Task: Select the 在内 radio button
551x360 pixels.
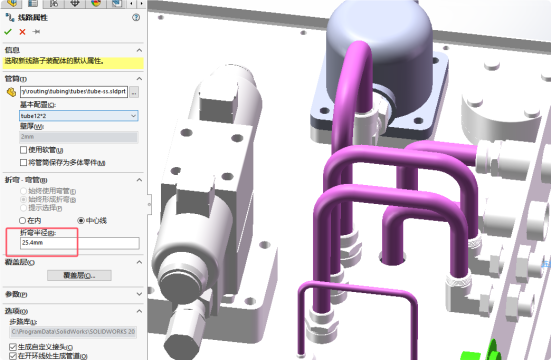Action: coord(22,220)
